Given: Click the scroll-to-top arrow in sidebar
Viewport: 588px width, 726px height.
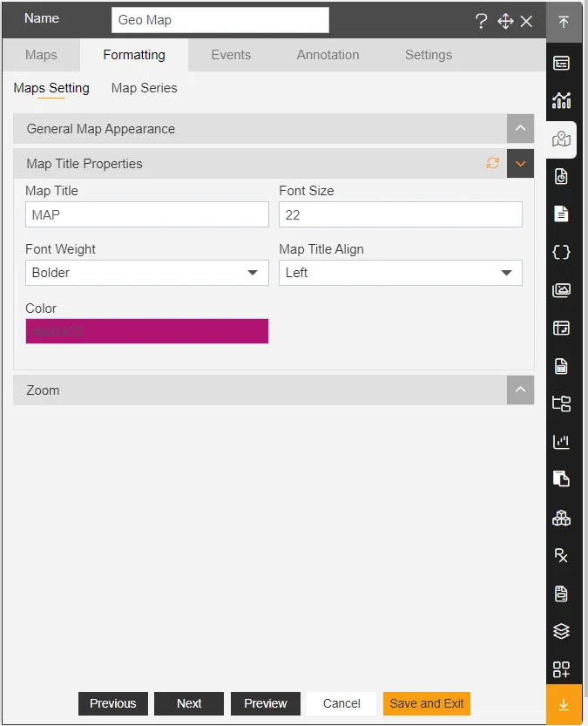Looking at the screenshot, I should point(563,22).
